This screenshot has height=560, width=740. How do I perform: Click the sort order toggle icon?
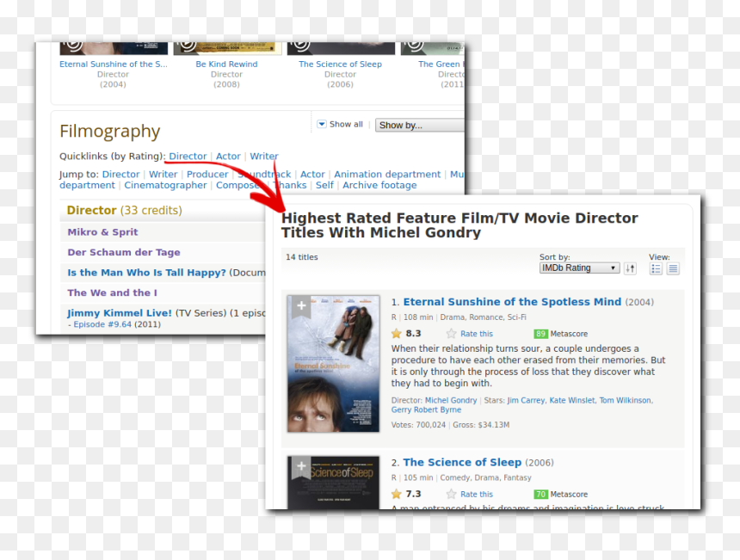click(630, 268)
